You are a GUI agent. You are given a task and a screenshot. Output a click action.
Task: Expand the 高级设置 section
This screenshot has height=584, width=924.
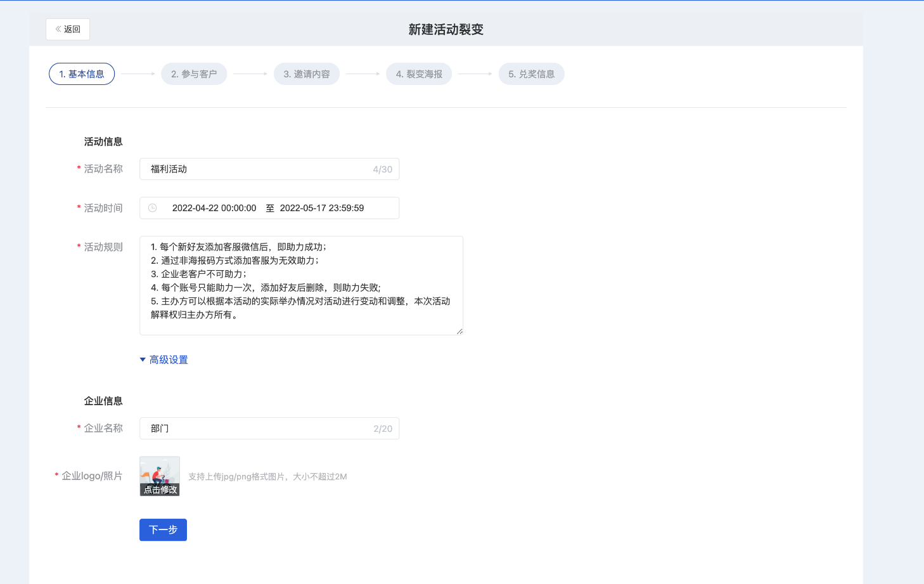point(164,360)
